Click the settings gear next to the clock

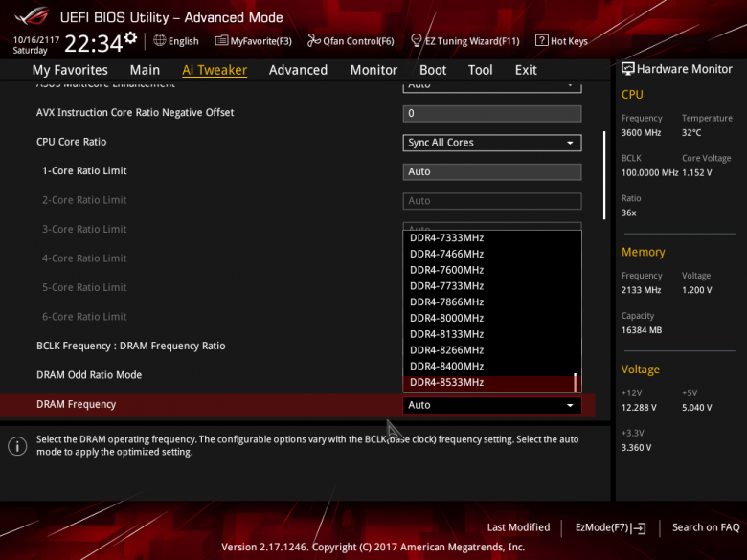[x=130, y=38]
